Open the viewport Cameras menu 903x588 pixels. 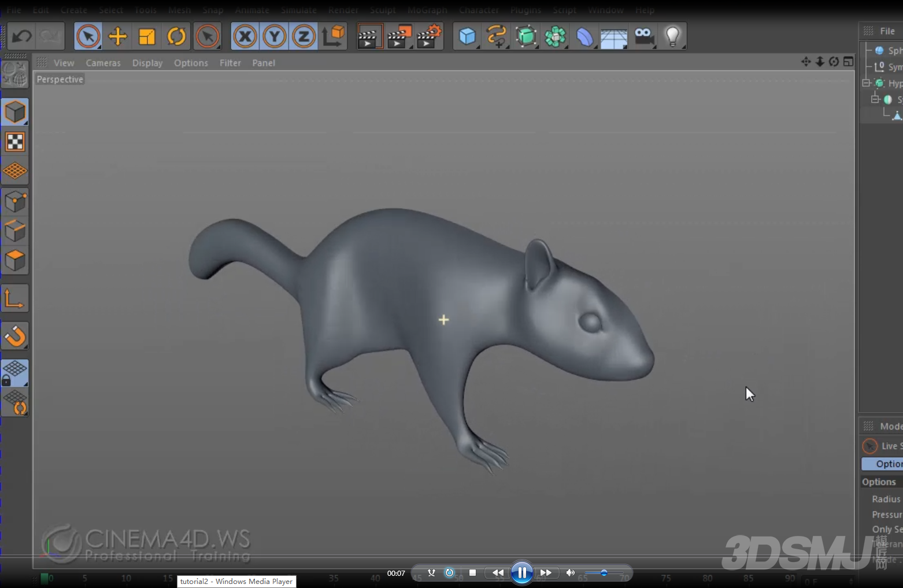tap(103, 63)
